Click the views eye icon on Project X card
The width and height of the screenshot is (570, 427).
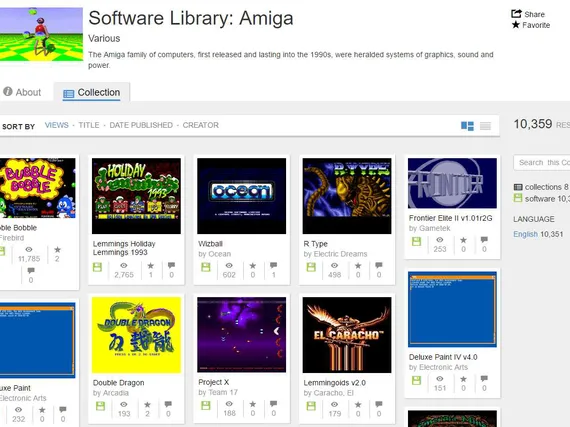coord(229,404)
